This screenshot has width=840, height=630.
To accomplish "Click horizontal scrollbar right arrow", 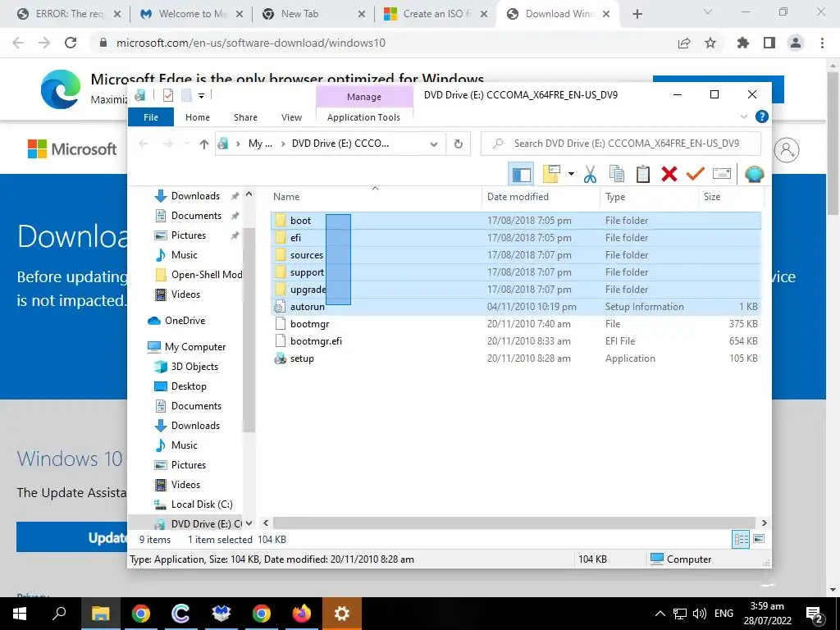I will [x=764, y=523].
